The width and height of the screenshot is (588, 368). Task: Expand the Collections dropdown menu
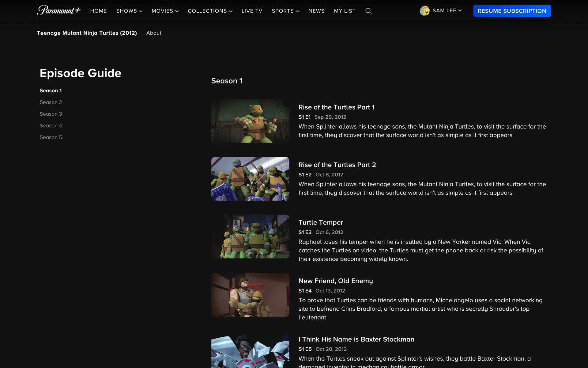click(210, 11)
